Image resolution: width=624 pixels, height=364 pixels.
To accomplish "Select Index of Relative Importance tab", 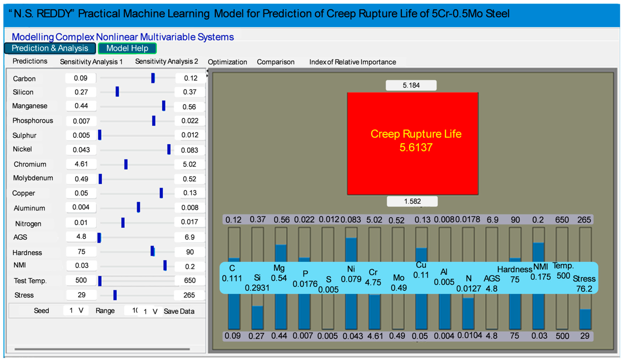I will (x=352, y=62).
